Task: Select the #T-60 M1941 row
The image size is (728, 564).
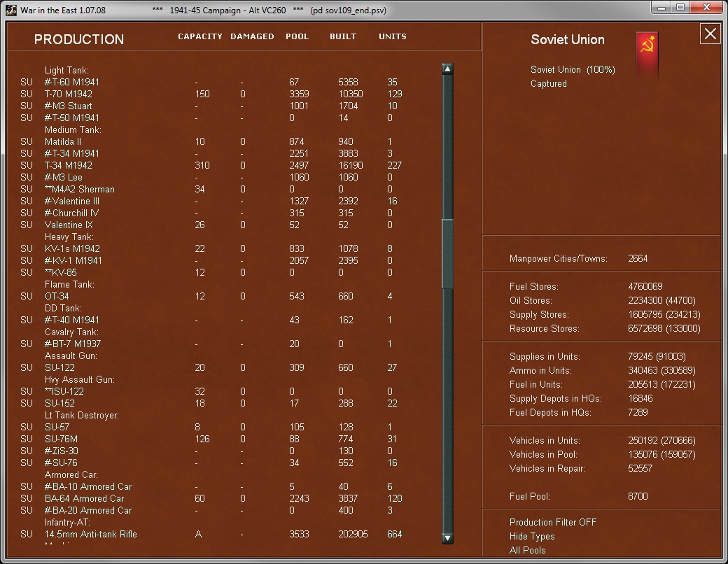Action: click(211, 82)
